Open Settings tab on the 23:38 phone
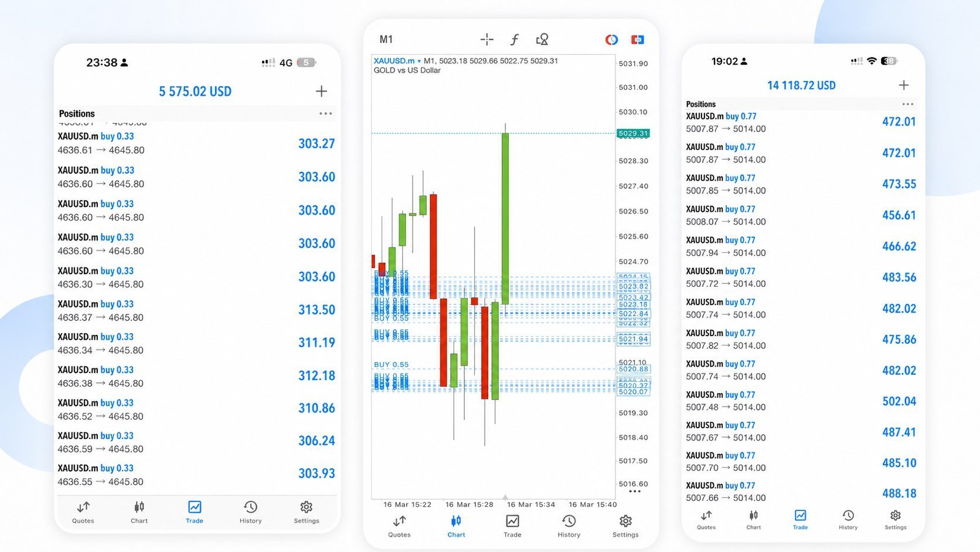Screen dimensions: 980x552 pos(307,512)
